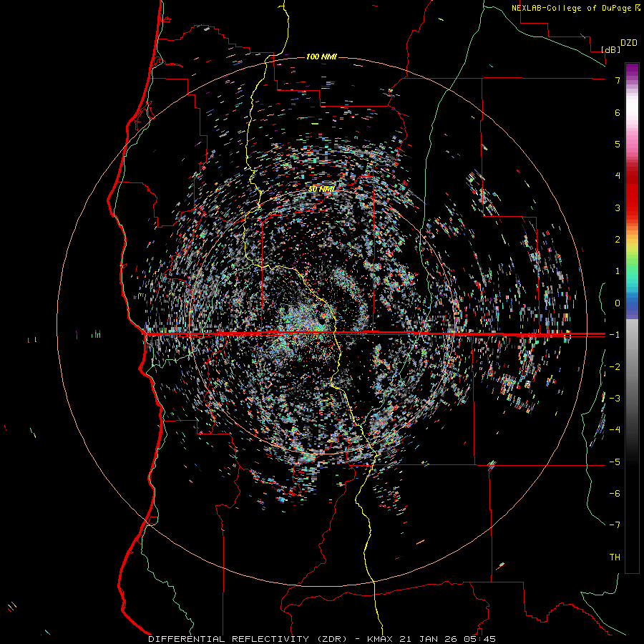Click the purple top of the color bar
The height and width of the screenshot is (644, 644).
632,70
